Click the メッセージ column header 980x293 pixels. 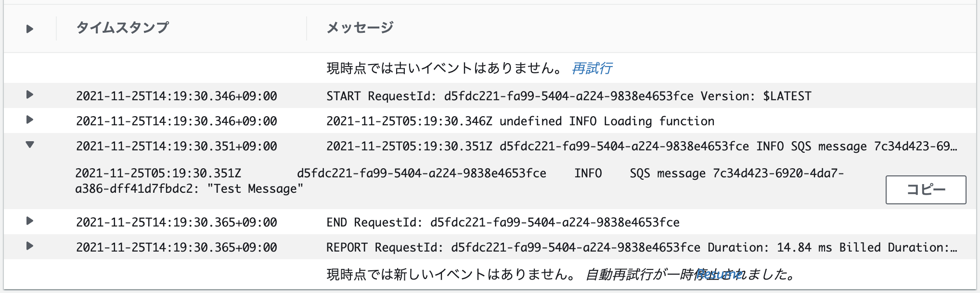pos(360,28)
